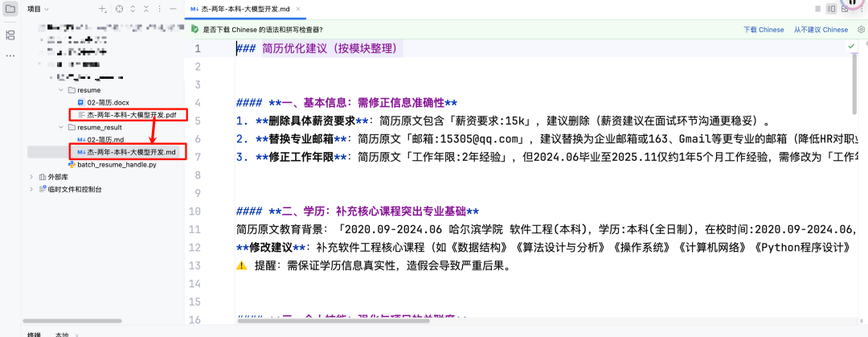
Task: Collapse the resume folder chevron
Action: click(61, 90)
